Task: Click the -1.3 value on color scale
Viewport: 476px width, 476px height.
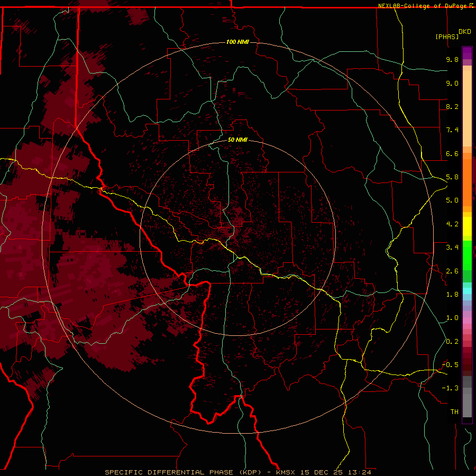Action: pyautogui.click(x=451, y=388)
